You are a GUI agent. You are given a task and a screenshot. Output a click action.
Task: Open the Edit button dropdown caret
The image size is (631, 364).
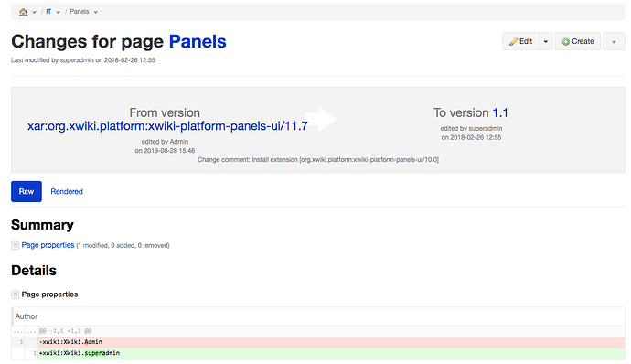[546, 41]
